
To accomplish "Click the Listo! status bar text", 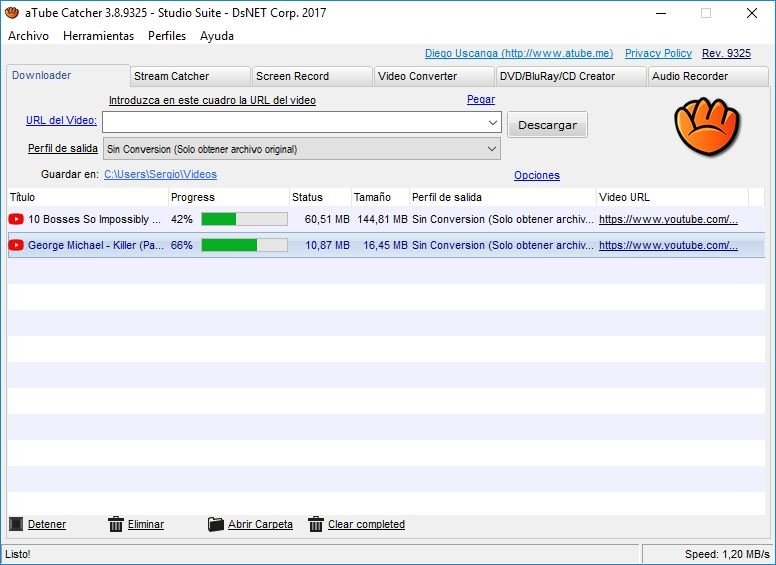I will pos(18,554).
